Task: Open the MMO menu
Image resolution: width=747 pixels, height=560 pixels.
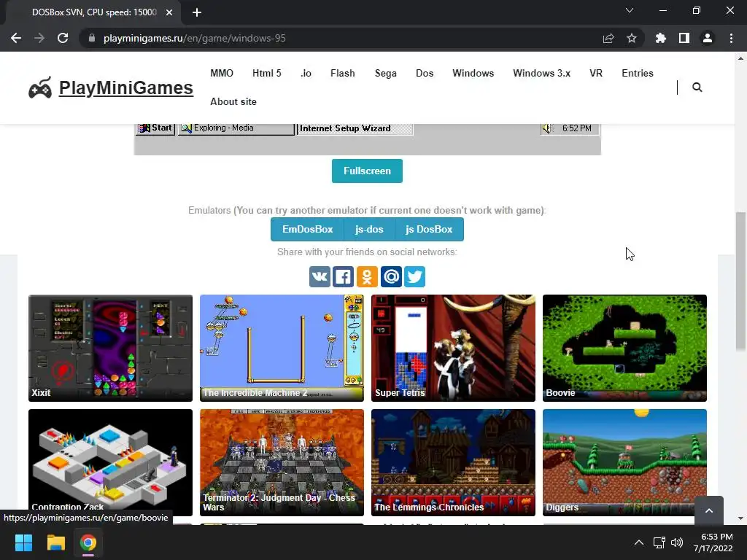Action: pyautogui.click(x=222, y=74)
